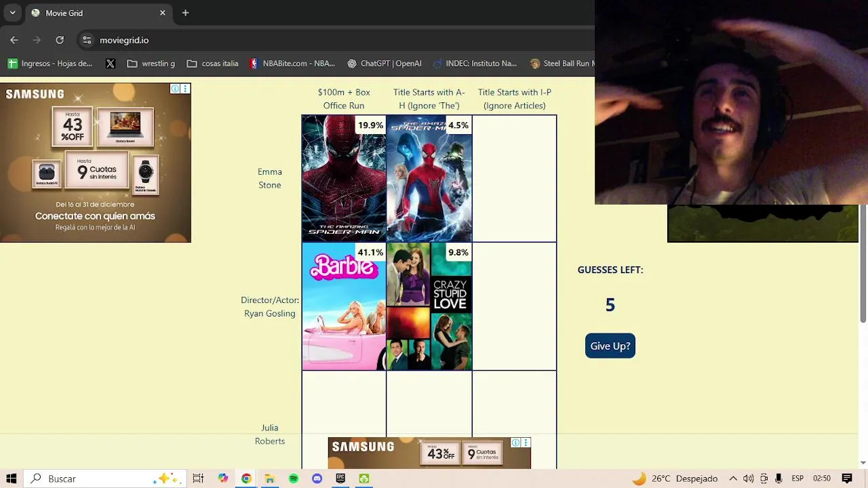Click the scrollbar down arrow
Viewport: 868px width, 488px height.
(863, 463)
